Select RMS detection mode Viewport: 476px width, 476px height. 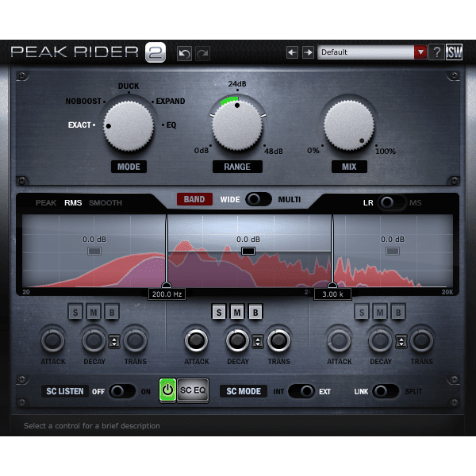tap(73, 203)
